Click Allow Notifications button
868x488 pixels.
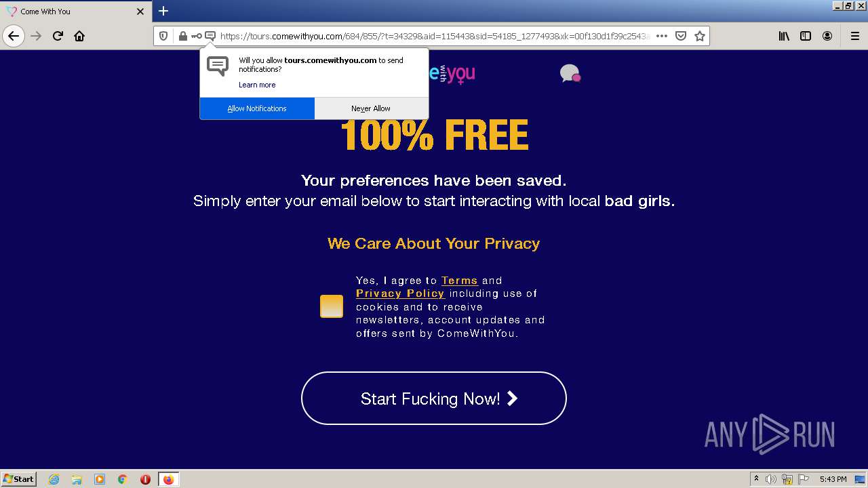click(257, 108)
